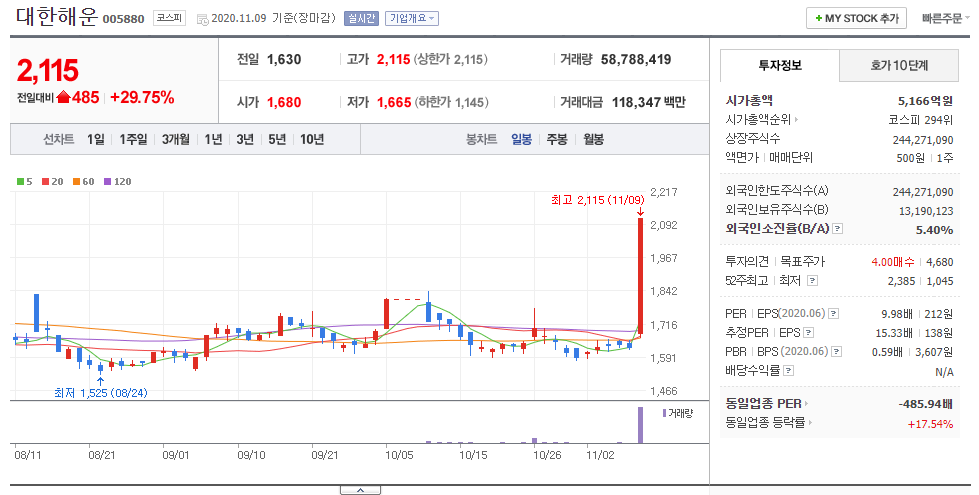Click the +29.75% change rate
Viewport: 979px width, 495px height.
pos(142,97)
